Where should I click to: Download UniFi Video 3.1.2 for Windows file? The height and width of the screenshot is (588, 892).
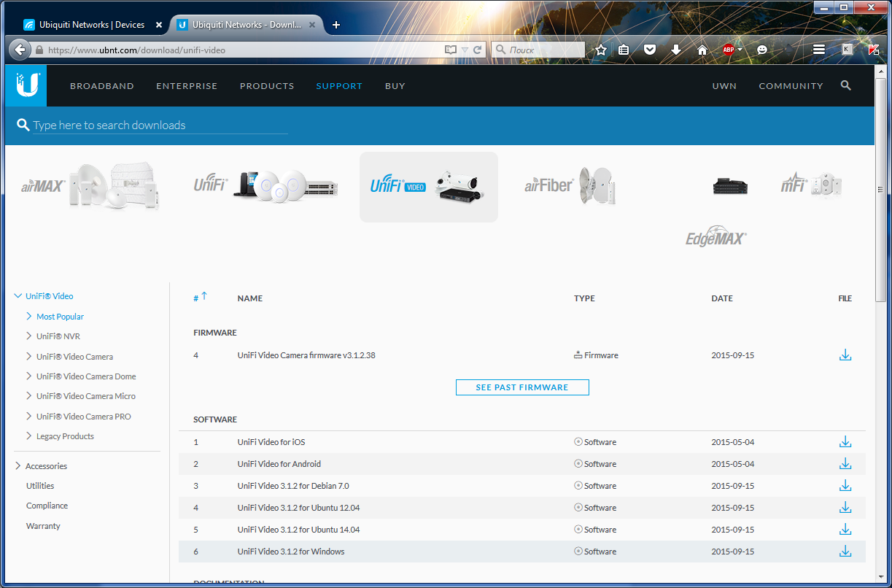[845, 552]
